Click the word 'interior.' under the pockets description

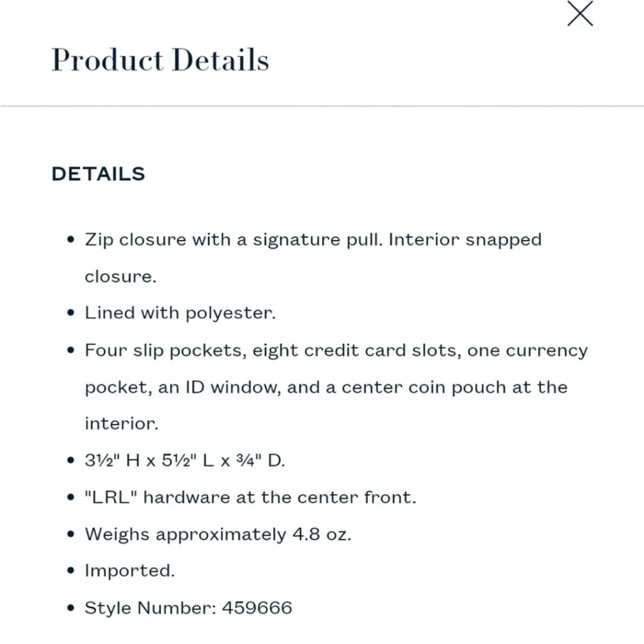(120, 424)
